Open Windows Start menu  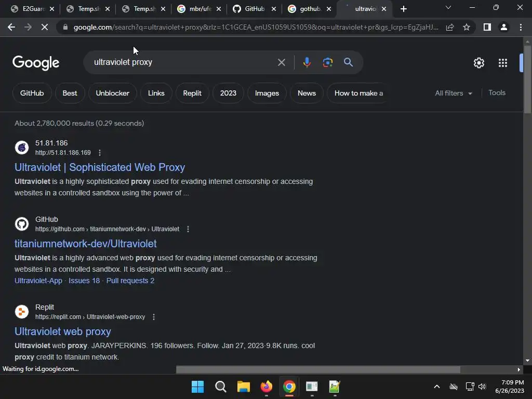point(197,387)
